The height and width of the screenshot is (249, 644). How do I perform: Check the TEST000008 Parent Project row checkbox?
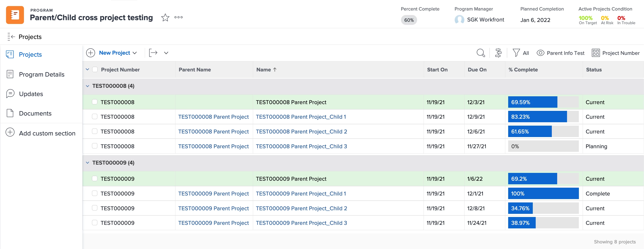94,102
